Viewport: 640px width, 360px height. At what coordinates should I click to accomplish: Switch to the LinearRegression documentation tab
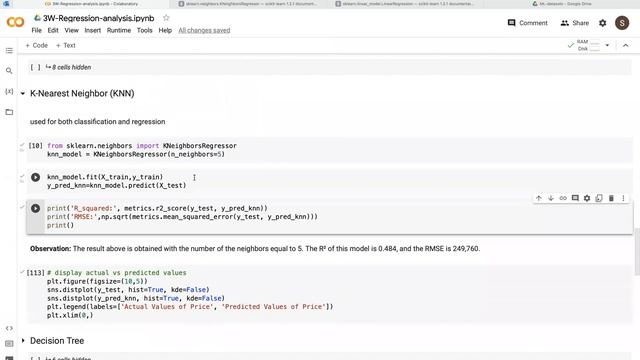(404, 4)
